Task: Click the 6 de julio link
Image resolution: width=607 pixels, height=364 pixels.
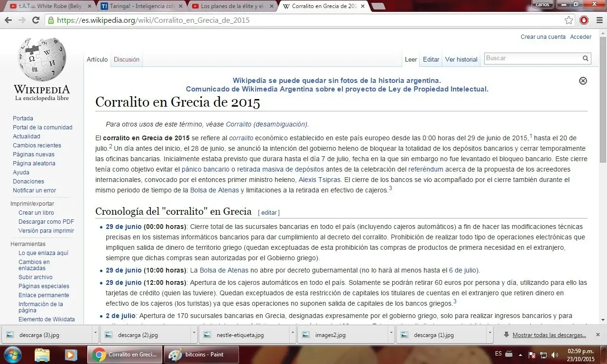Action: [x=462, y=271]
